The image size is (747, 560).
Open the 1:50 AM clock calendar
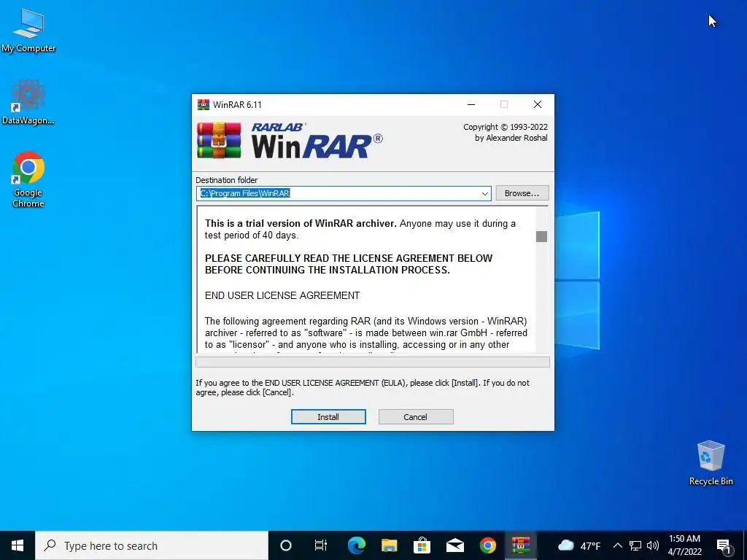(684, 545)
